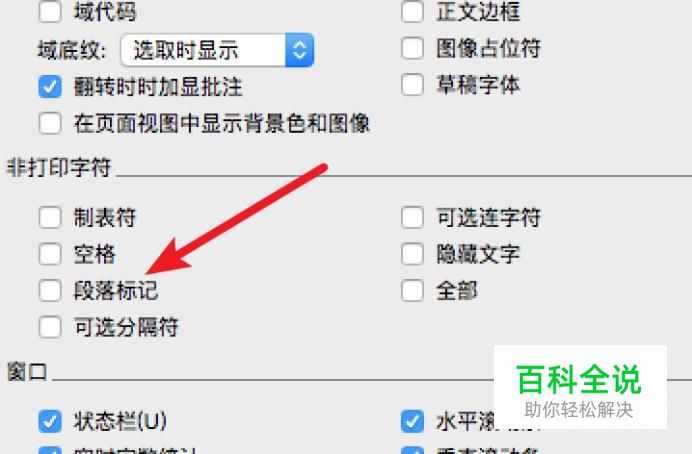Enable the 域代码 checkbox
This screenshot has height=454, width=692.
coord(50,11)
